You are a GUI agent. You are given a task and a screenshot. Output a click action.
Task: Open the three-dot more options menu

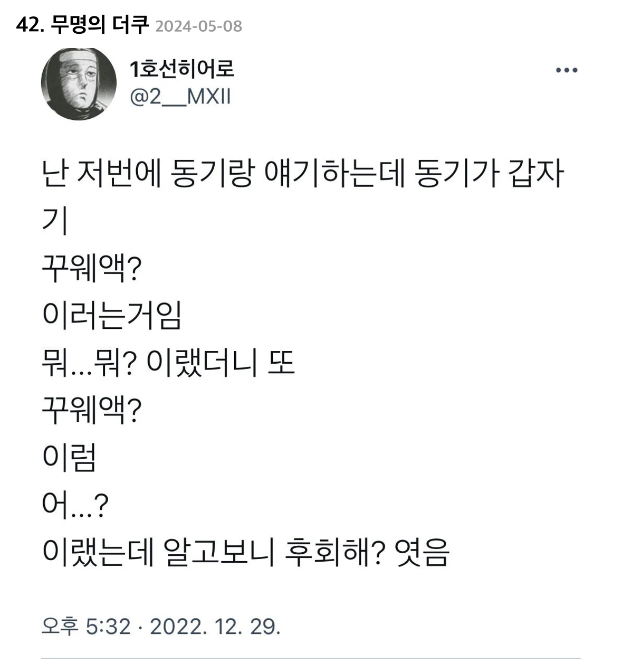(x=567, y=70)
